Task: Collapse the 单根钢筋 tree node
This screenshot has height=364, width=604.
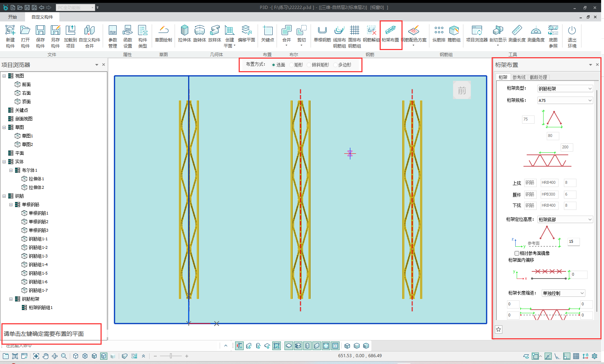Action: click(x=11, y=205)
